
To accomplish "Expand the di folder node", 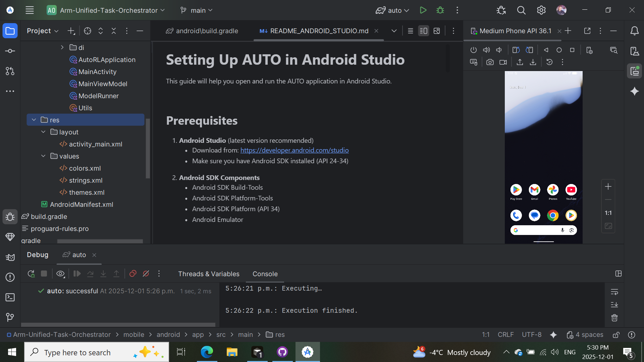I will tap(62, 47).
